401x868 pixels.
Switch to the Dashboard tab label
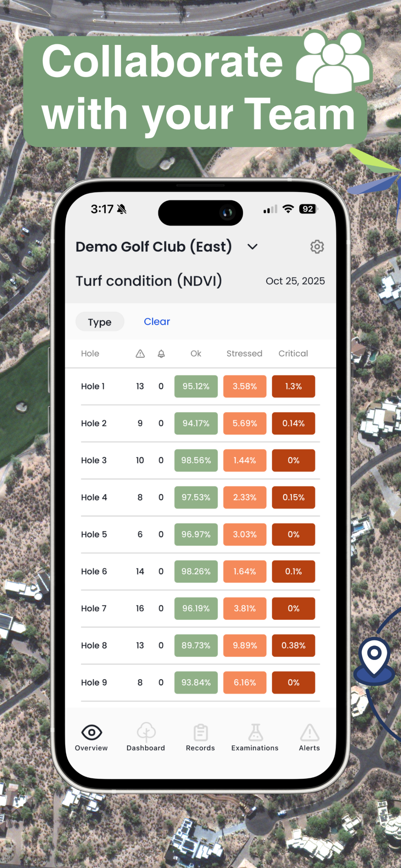click(146, 748)
